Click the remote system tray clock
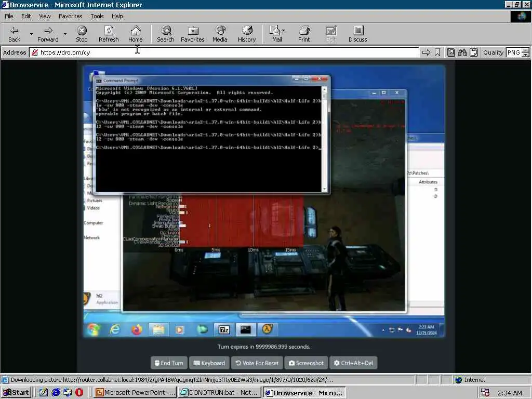Viewport: 532px width, 399px height. [x=426, y=330]
